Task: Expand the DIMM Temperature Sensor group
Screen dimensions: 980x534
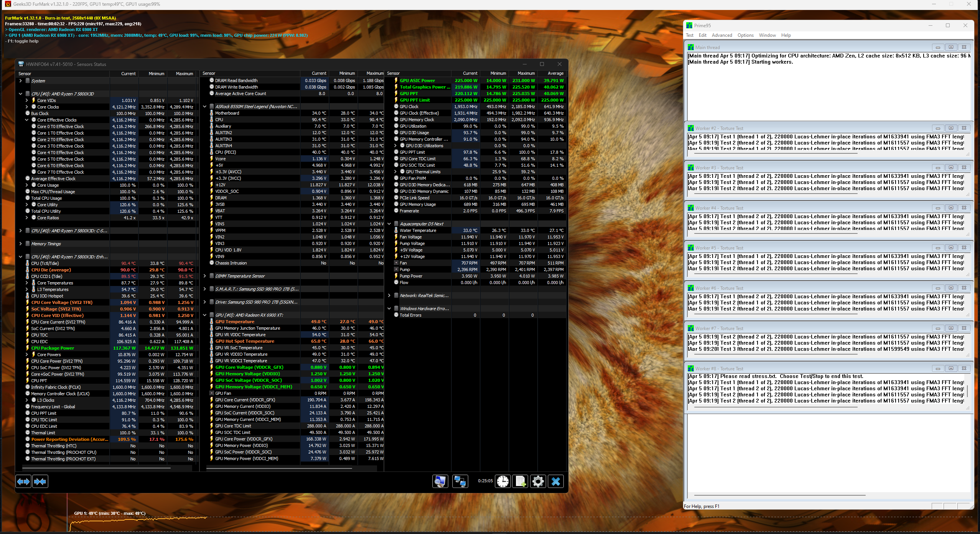Action: coord(205,276)
